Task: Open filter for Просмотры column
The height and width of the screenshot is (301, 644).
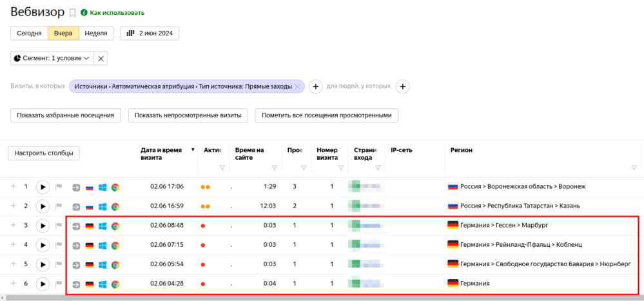Action: (304, 168)
